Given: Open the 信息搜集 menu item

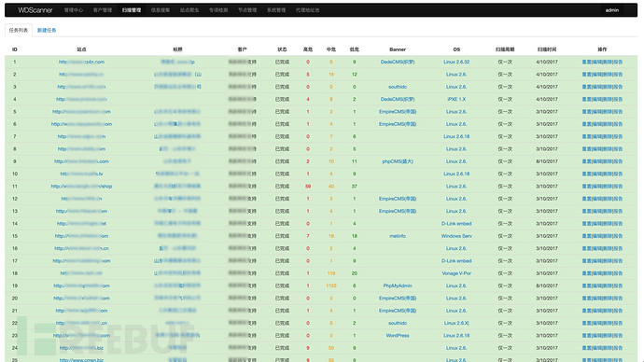Looking at the screenshot, I should (x=161, y=10).
